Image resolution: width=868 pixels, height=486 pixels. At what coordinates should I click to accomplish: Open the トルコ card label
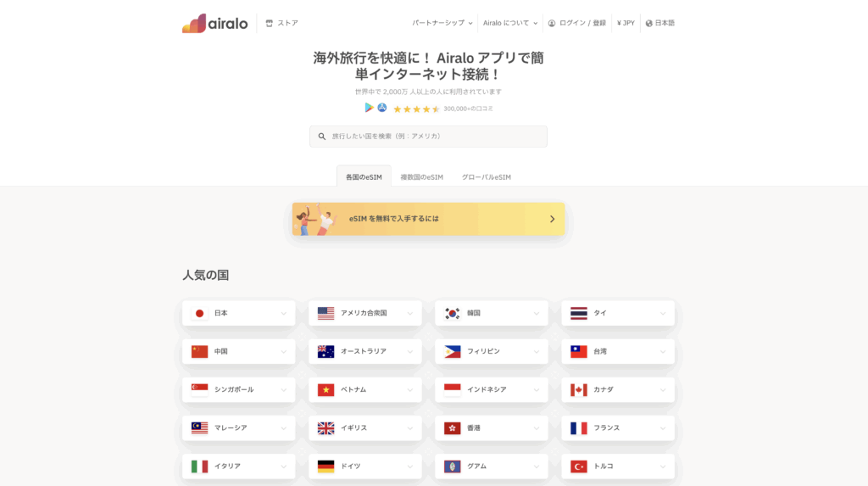604,466
